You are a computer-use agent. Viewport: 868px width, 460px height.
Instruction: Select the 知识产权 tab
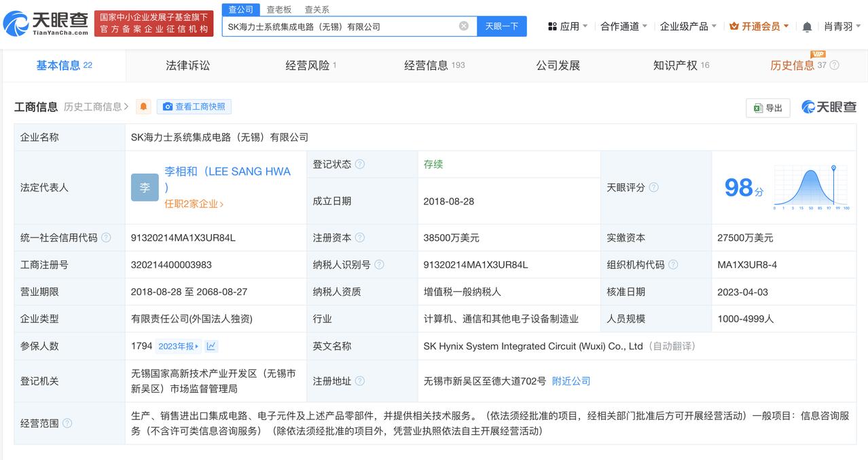pyautogui.click(x=681, y=65)
